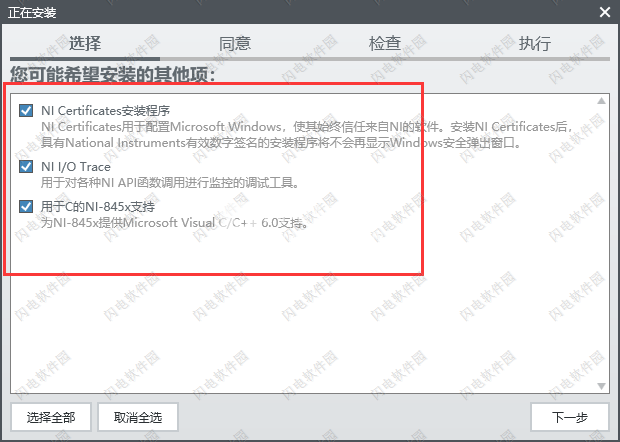The image size is (620, 442).
Task: Select the NI I/O Trace item title
Action: tap(76, 167)
